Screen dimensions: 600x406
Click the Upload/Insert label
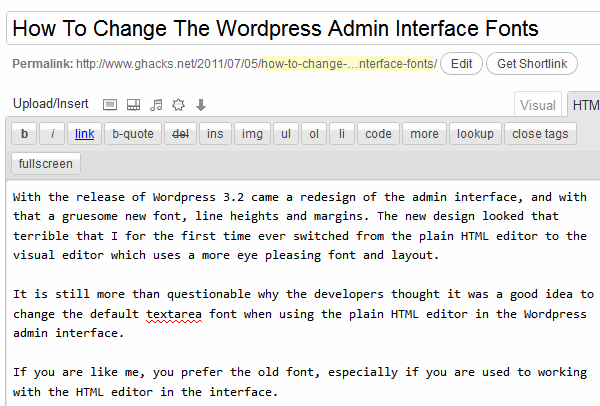[x=51, y=104]
